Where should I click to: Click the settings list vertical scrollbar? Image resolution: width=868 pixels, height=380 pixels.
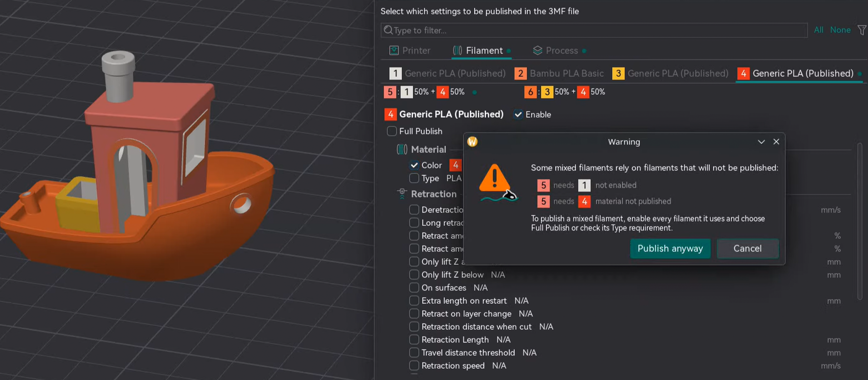click(860, 221)
